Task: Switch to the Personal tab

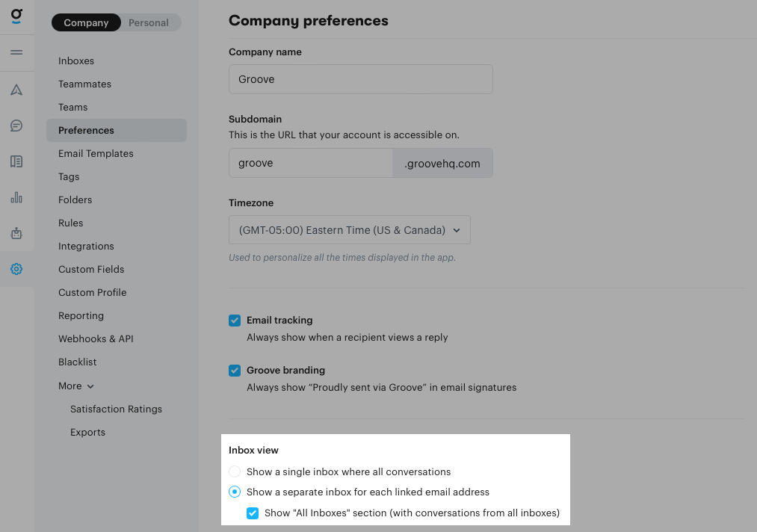Action: click(149, 23)
